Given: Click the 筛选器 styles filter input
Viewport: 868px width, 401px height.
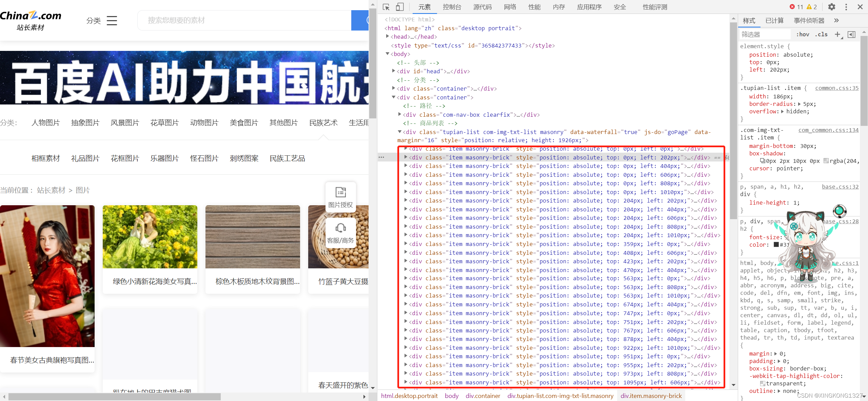Looking at the screenshot, I should pos(765,34).
